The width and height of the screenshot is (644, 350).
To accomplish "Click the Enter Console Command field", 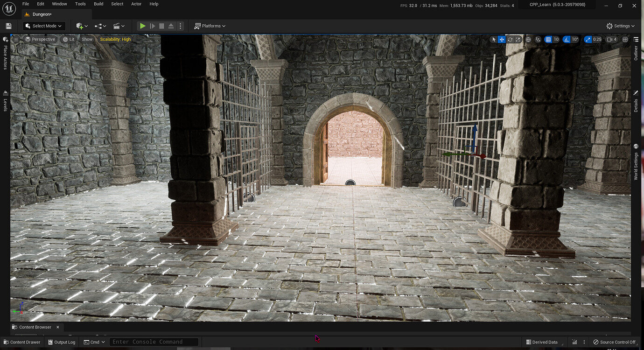I will [x=154, y=342].
